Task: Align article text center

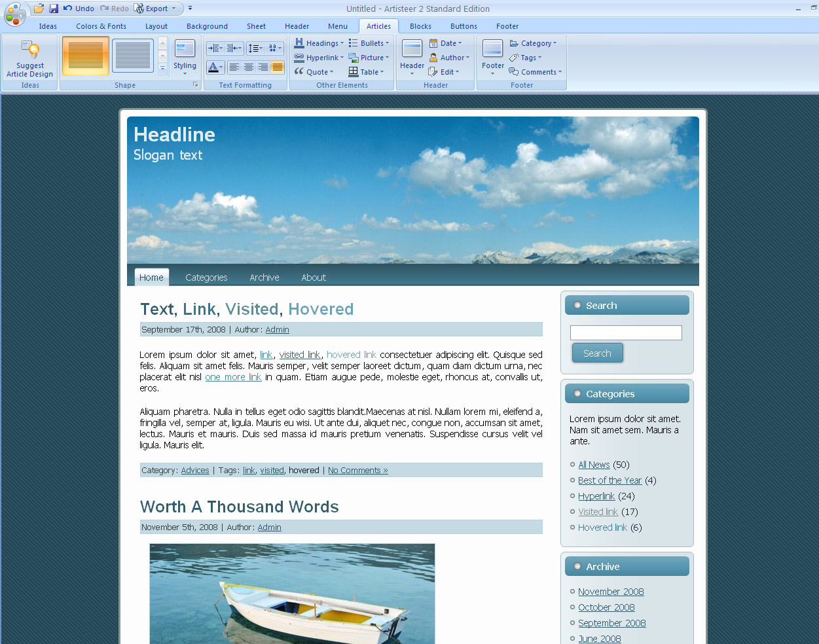Action: pos(249,67)
